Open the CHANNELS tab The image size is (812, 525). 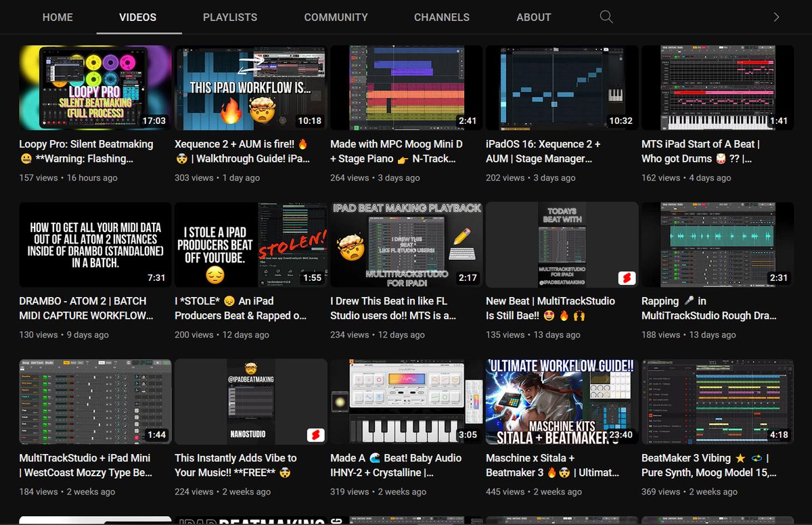442,17
